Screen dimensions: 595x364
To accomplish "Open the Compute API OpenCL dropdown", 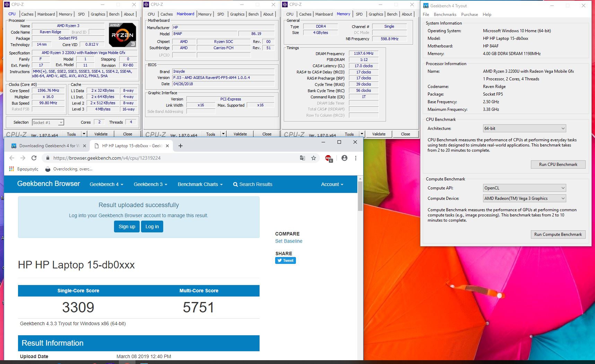I will 524,188.
